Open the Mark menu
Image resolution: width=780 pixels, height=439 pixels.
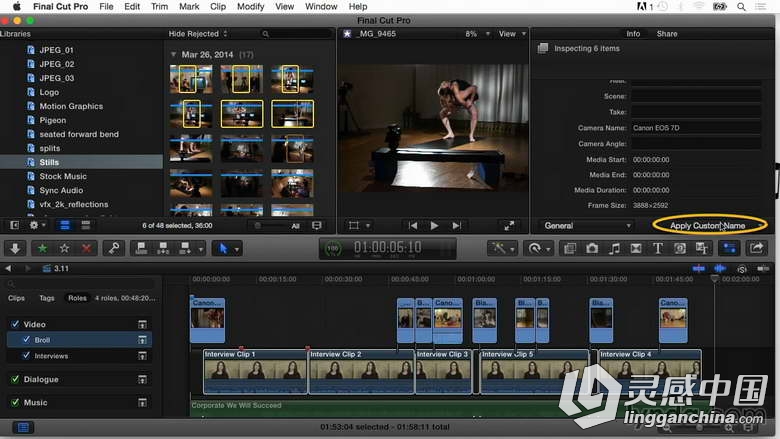click(x=189, y=6)
